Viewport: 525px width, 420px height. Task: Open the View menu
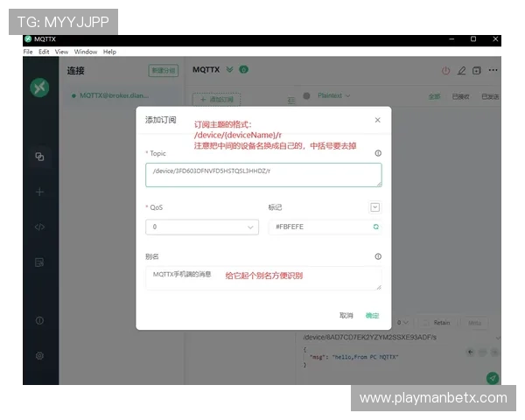click(x=61, y=52)
